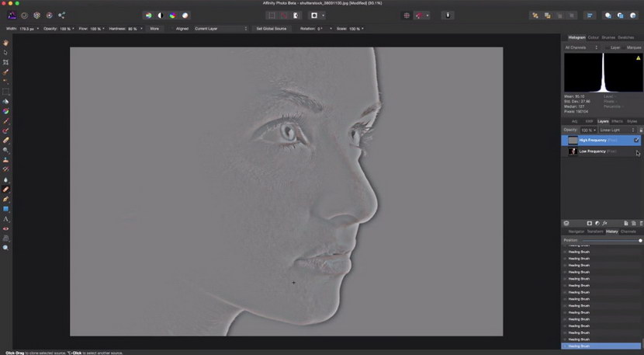Open the Width value dropdown

38,29
